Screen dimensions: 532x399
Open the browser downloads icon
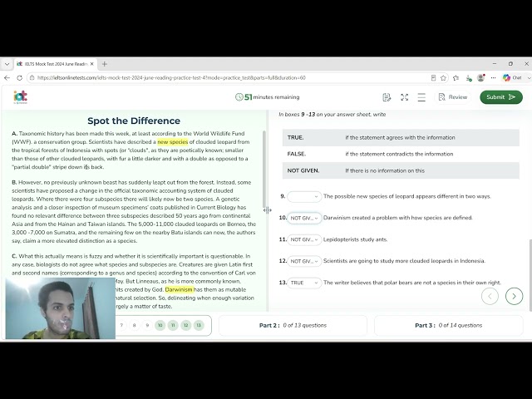coord(469,78)
